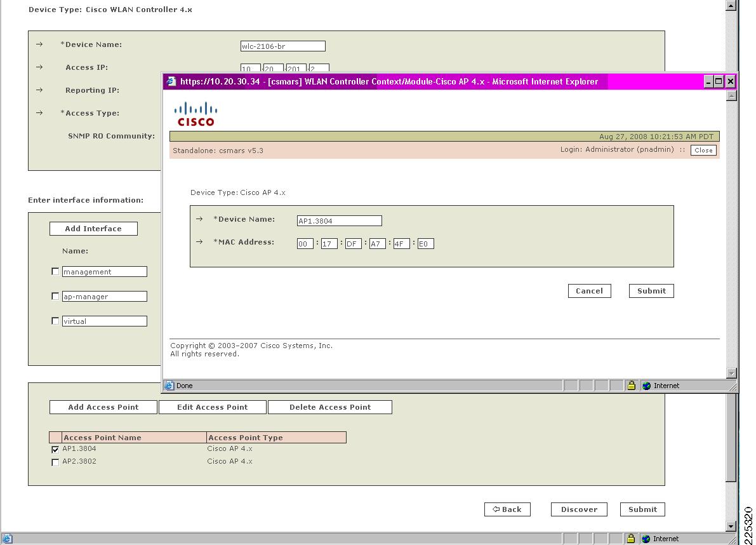Click the Internet zone globe in main window status bar
The height and width of the screenshot is (545, 756).
pyautogui.click(x=646, y=539)
